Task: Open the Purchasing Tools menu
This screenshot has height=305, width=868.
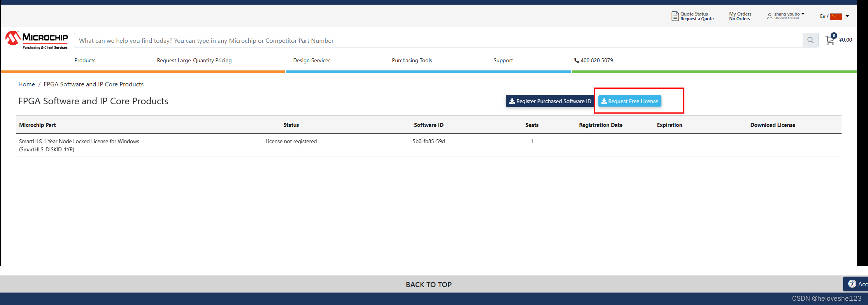Action: click(412, 60)
